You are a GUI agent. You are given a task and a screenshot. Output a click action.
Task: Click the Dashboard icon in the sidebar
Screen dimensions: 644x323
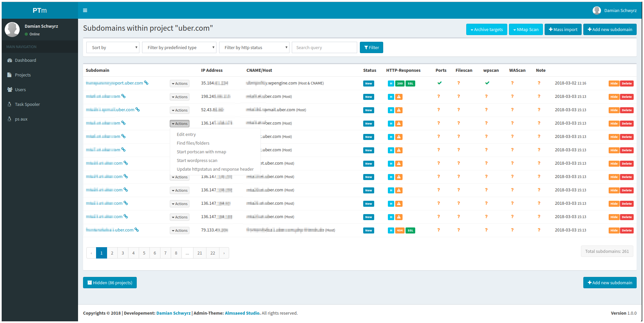tap(10, 60)
